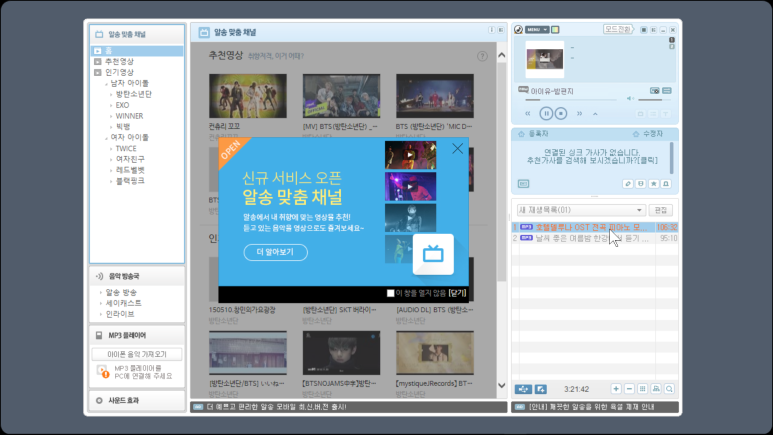Click the 편집 edit button next to playlist
The image size is (773, 435).
click(x=661, y=210)
